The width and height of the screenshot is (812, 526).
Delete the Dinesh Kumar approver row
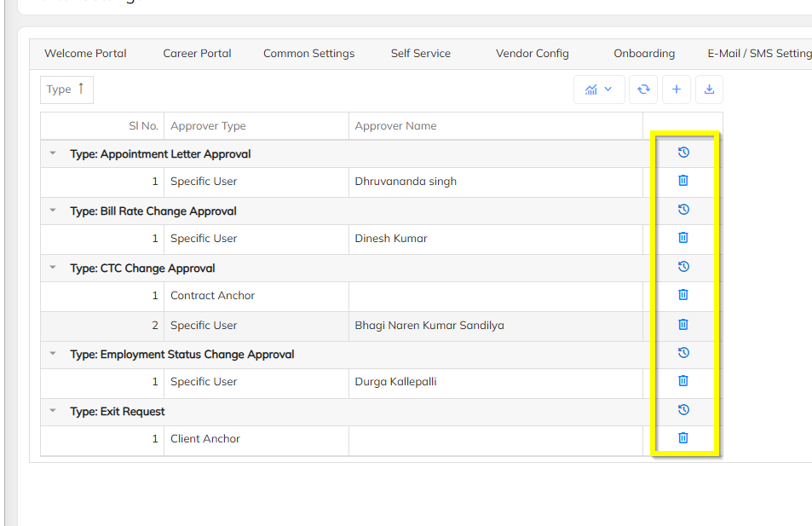[683, 238]
